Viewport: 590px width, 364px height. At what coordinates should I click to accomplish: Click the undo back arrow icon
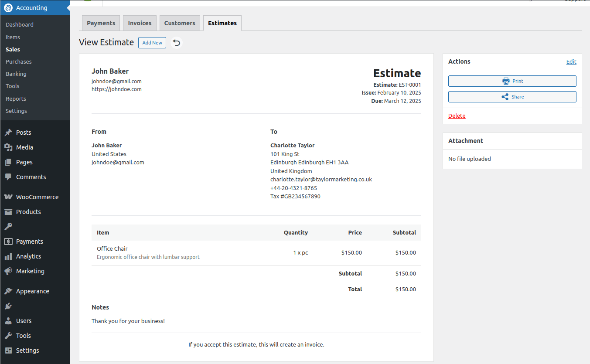click(177, 43)
